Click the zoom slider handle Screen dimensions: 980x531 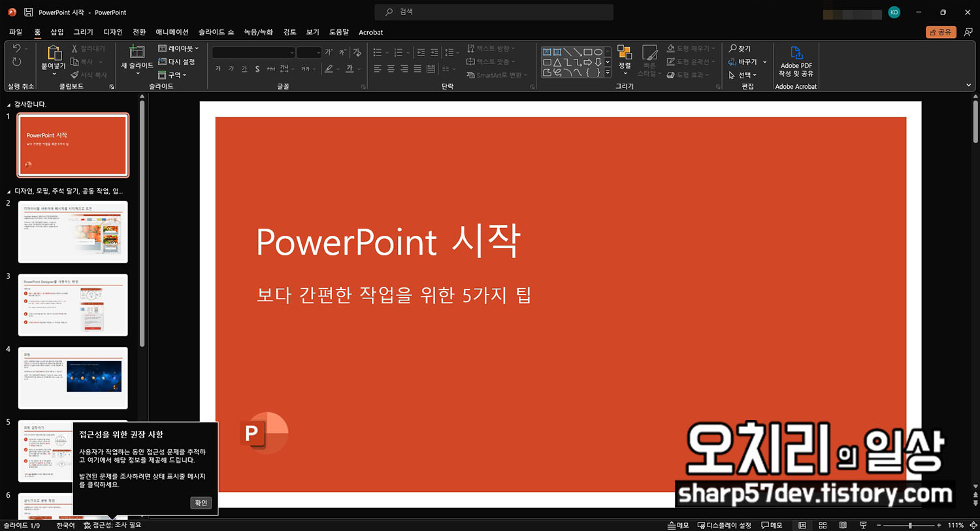point(910,525)
